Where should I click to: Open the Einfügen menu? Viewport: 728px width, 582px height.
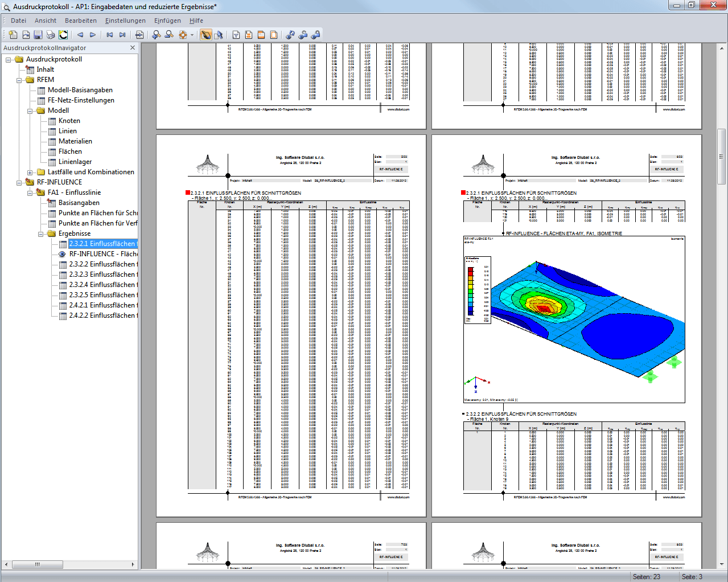[167, 21]
